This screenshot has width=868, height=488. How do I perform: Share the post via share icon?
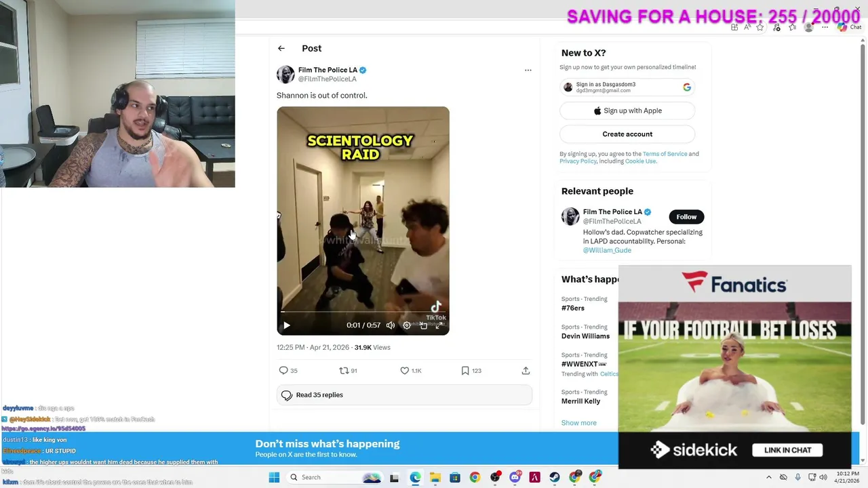526,370
